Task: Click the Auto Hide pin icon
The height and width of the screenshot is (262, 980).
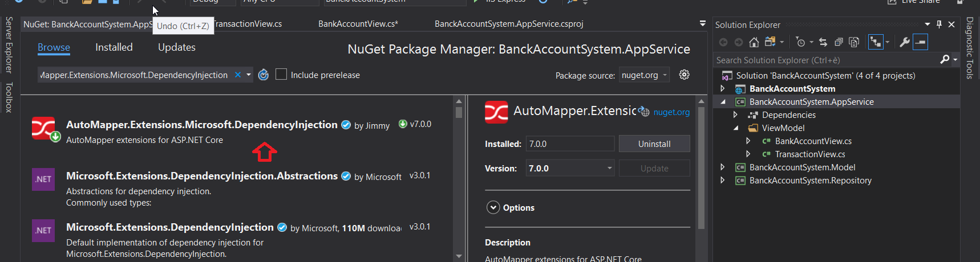Action: click(x=939, y=24)
